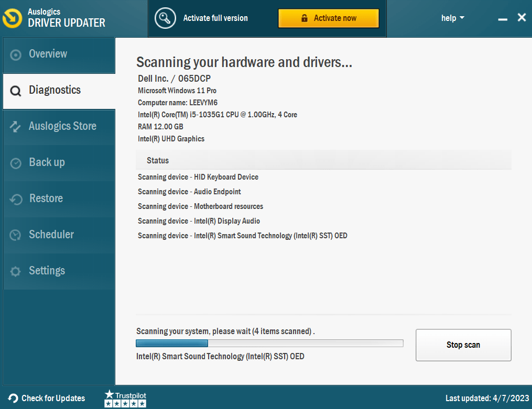The image size is (532, 409).
Task: Click the Restore circular arrow icon
Action: [16, 199]
